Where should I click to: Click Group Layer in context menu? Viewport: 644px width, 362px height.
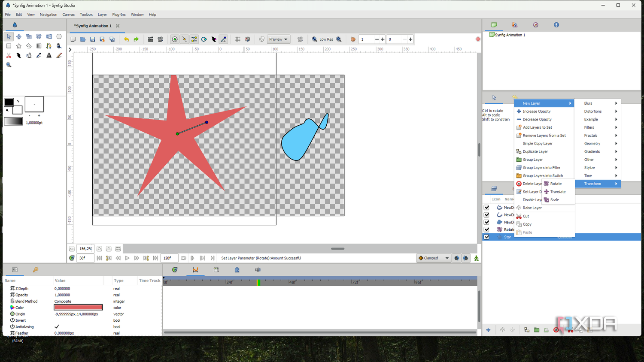coord(544,160)
